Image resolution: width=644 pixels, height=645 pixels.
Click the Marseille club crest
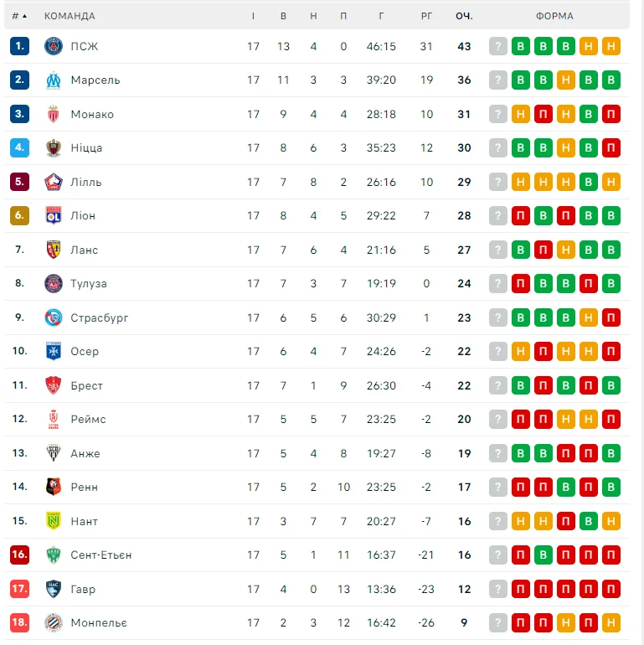54,80
